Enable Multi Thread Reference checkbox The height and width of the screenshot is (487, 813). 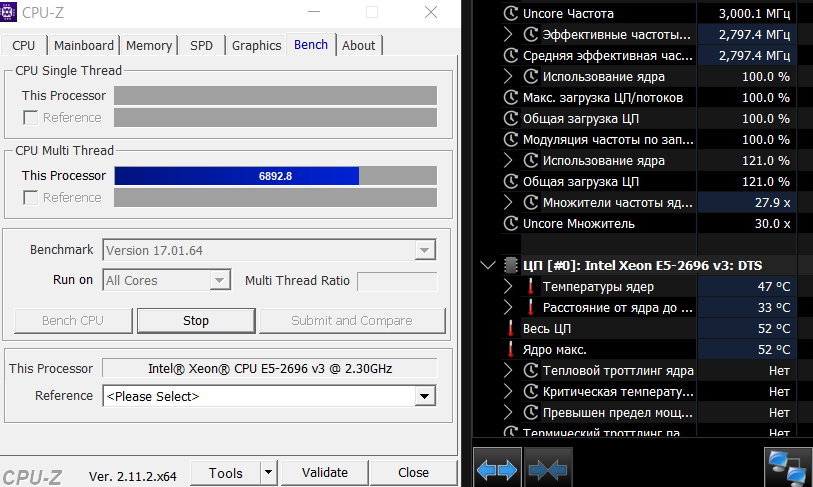(x=31, y=198)
